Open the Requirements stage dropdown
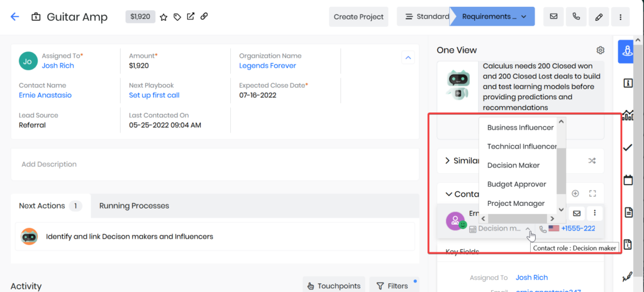The width and height of the screenshot is (644, 292). pyautogui.click(x=492, y=17)
